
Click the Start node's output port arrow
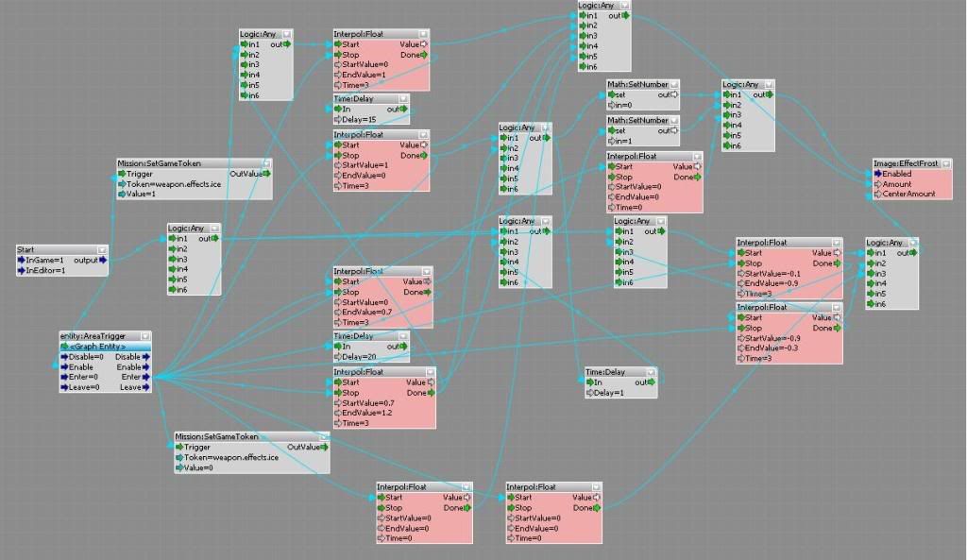pyautogui.click(x=103, y=260)
